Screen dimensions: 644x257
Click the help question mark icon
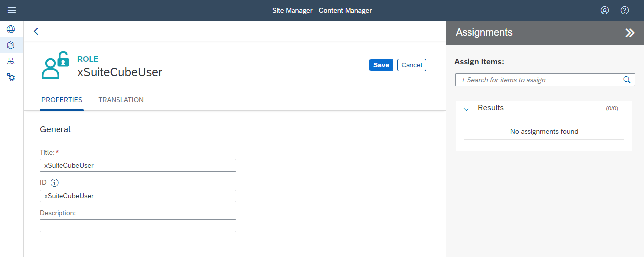point(625,10)
